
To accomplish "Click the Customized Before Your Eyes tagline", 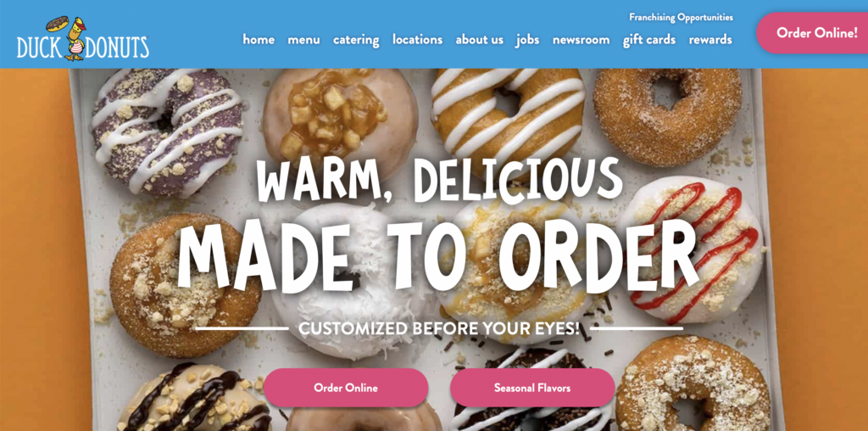I will 439,328.
